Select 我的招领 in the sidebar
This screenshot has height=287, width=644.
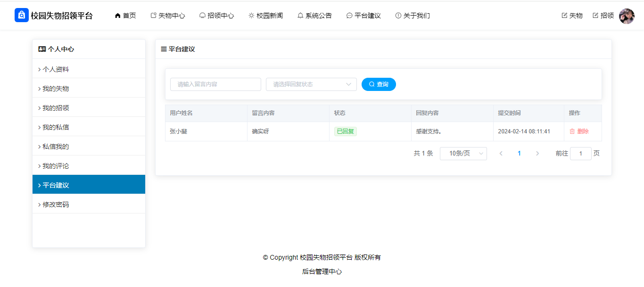tap(89, 108)
